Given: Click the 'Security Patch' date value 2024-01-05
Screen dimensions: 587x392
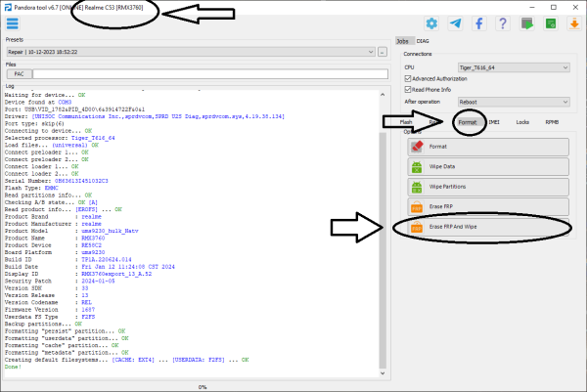Looking at the screenshot, I should 98,281.
